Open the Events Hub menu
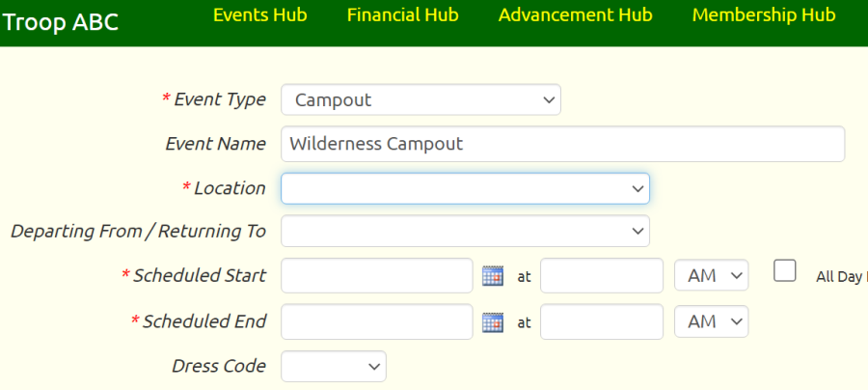Image resolution: width=868 pixels, height=390 pixels. tap(260, 15)
